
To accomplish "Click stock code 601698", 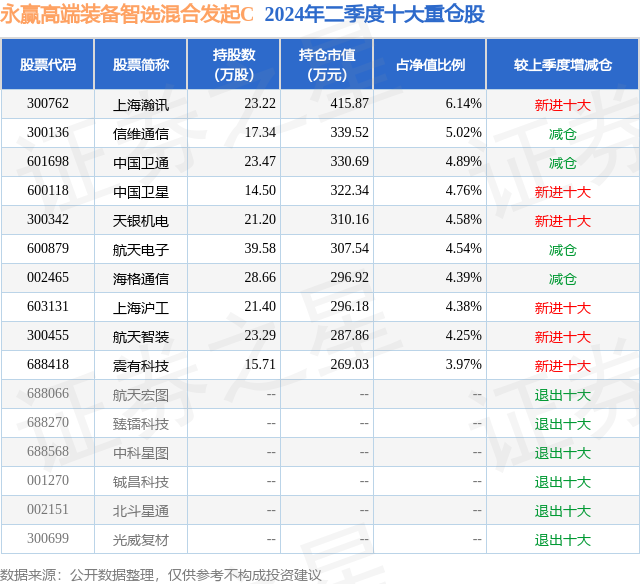I will pyautogui.click(x=48, y=162).
